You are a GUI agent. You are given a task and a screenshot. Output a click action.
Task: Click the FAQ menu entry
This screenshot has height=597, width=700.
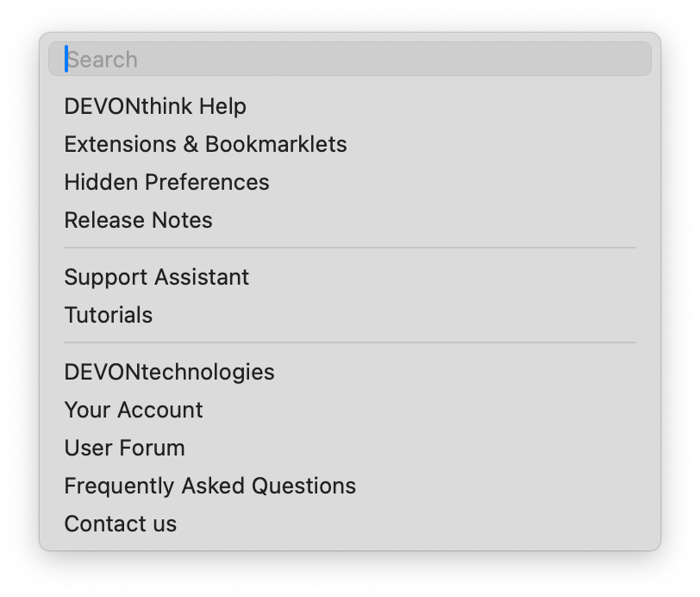tap(209, 486)
